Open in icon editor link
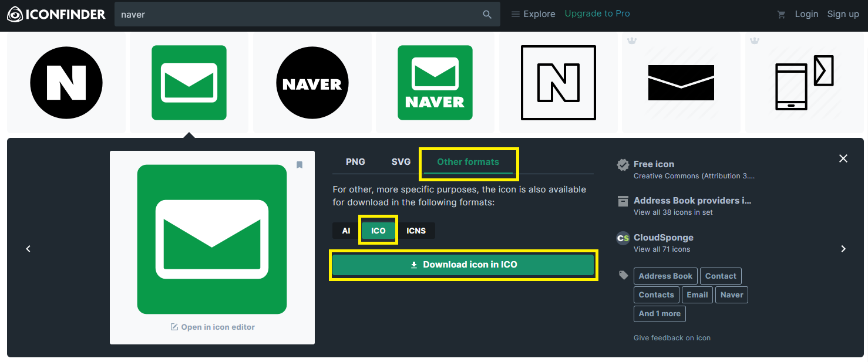This screenshot has height=362, width=868. point(213,327)
